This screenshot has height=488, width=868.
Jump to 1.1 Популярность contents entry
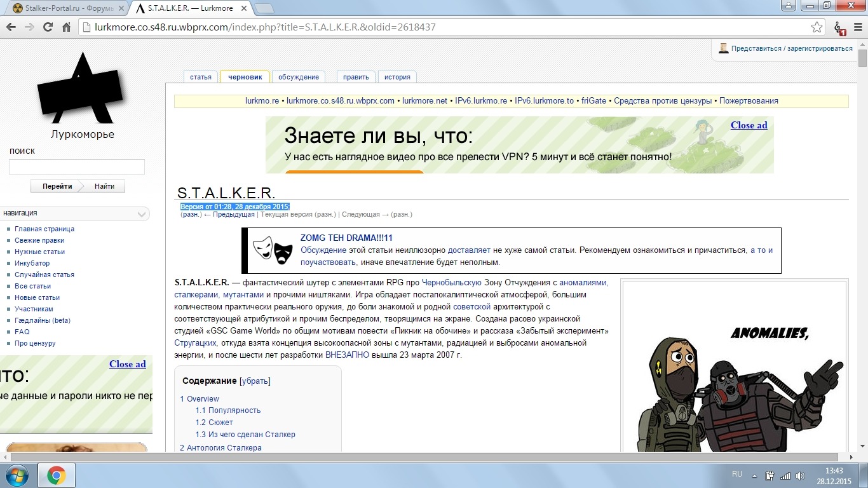point(228,410)
